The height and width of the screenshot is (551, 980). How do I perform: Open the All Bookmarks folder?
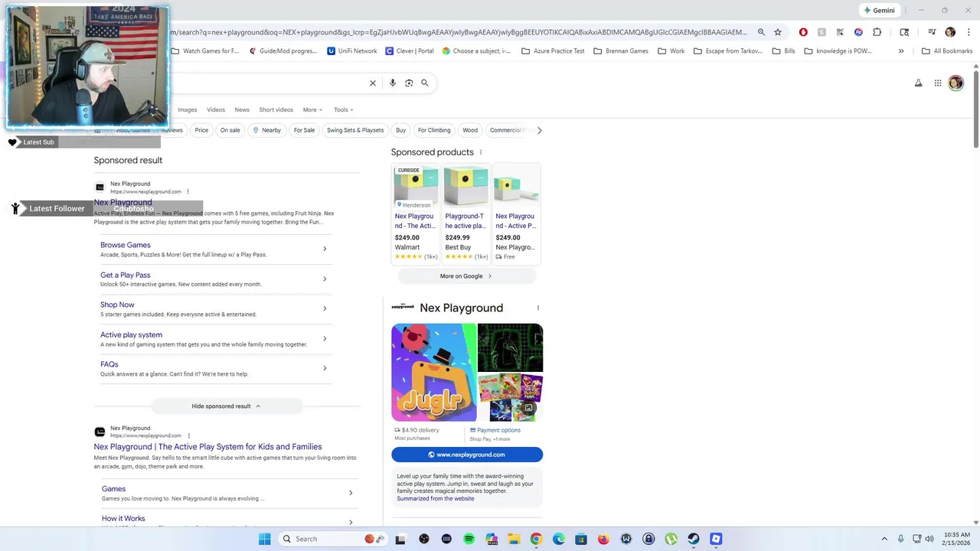(947, 51)
